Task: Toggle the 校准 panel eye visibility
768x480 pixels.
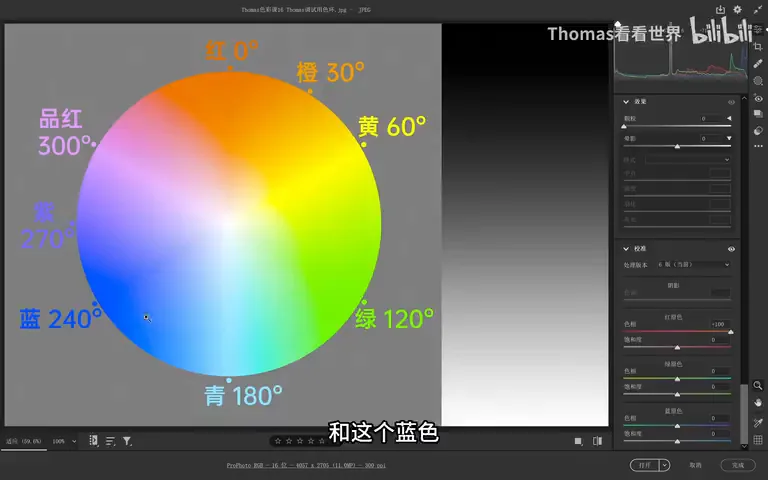Action: (731, 249)
